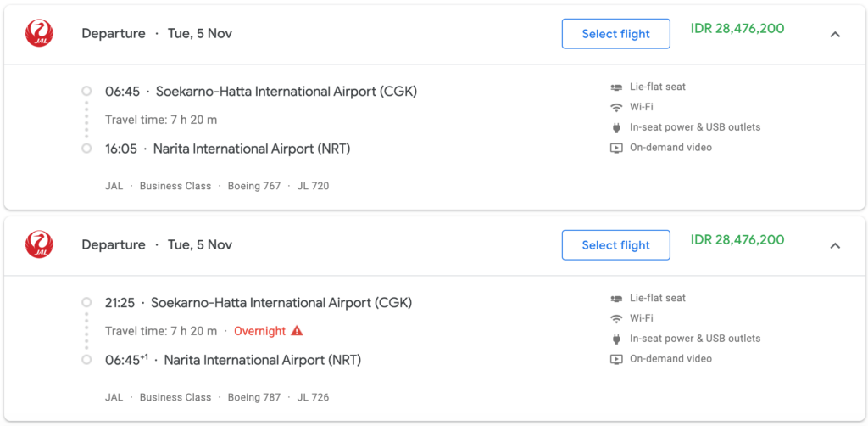Image resolution: width=868 pixels, height=426 pixels.
Task: Click the 06:45+1 Narita arrival time
Action: tap(126, 360)
